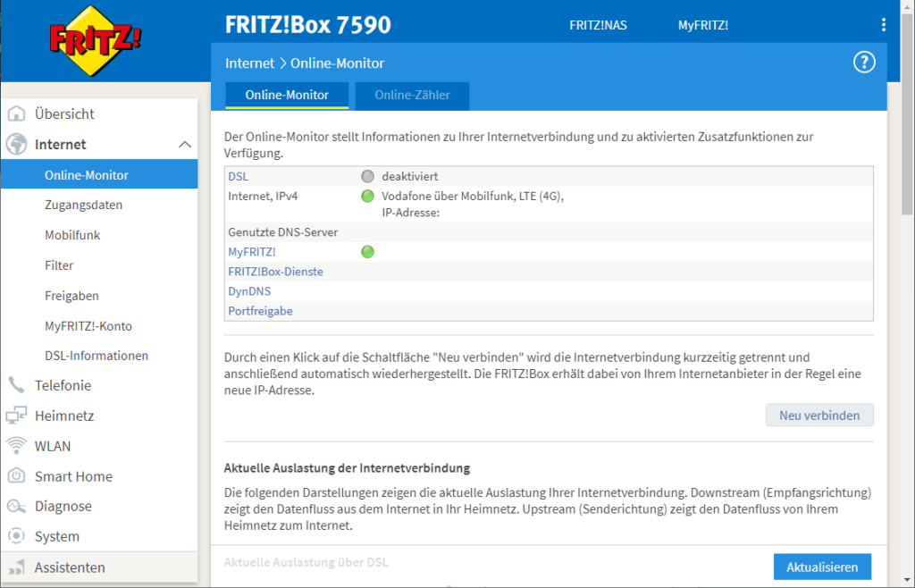Viewport: 915px width, 588px height.
Task: Click the 'deaktiviert' DSL status text
Action: pos(409,176)
